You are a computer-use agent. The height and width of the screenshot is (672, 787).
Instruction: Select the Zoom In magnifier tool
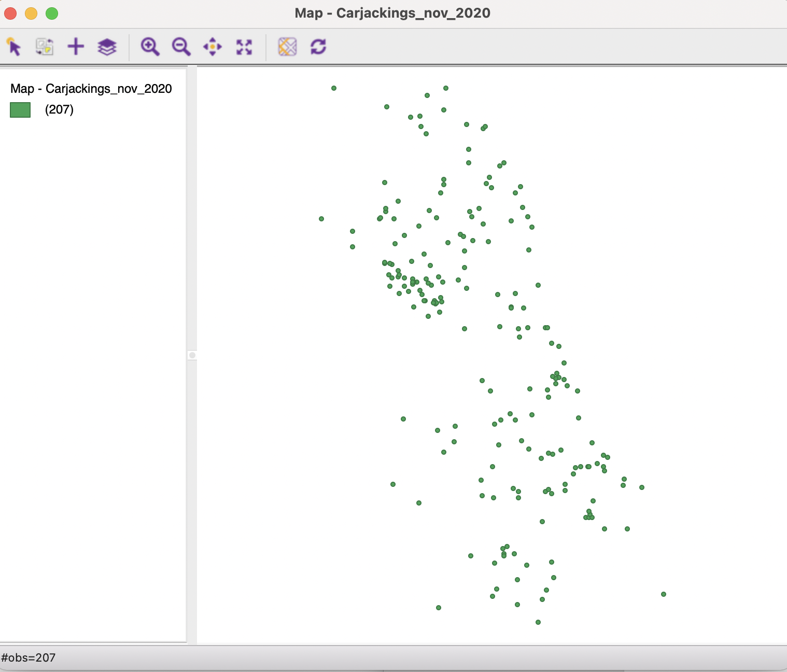click(150, 47)
